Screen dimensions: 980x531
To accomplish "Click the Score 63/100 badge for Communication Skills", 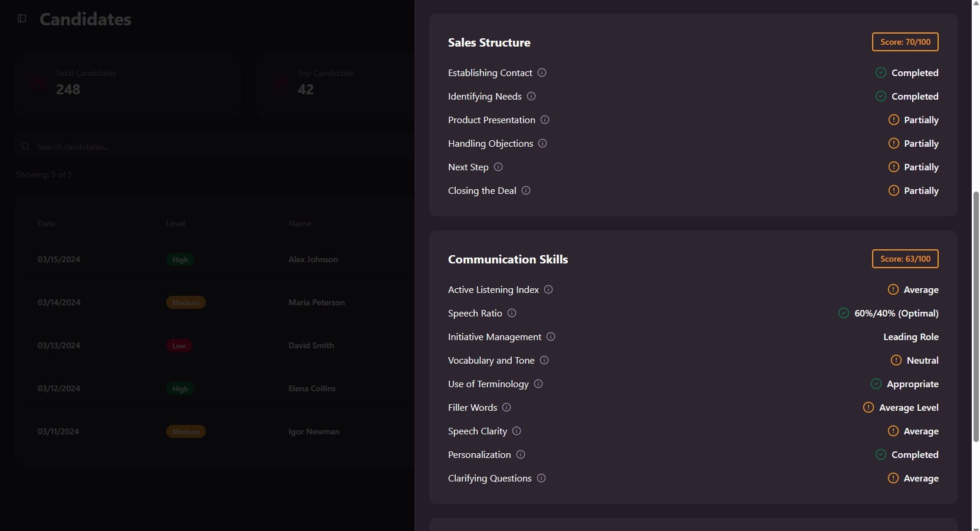I will click(905, 259).
